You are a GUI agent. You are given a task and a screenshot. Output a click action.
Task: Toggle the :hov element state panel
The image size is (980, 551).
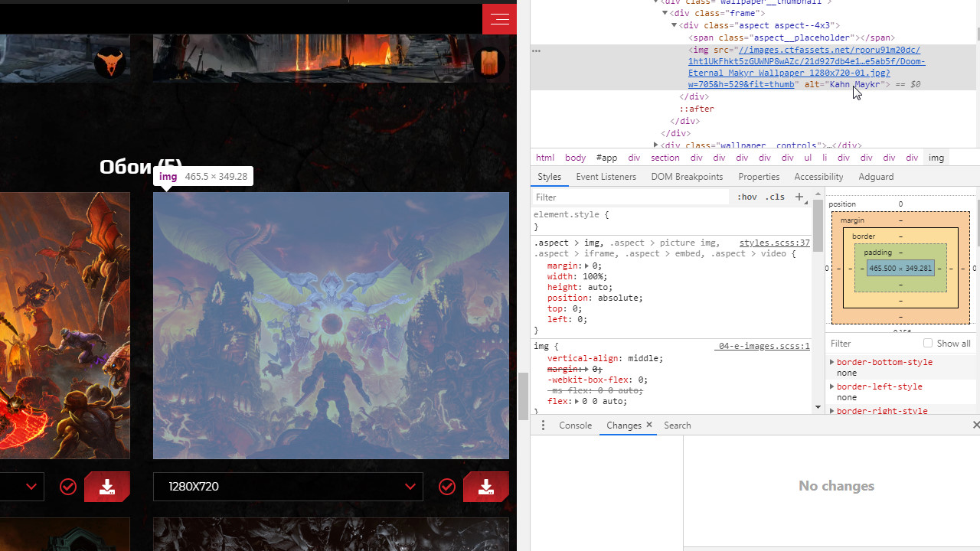tap(746, 197)
